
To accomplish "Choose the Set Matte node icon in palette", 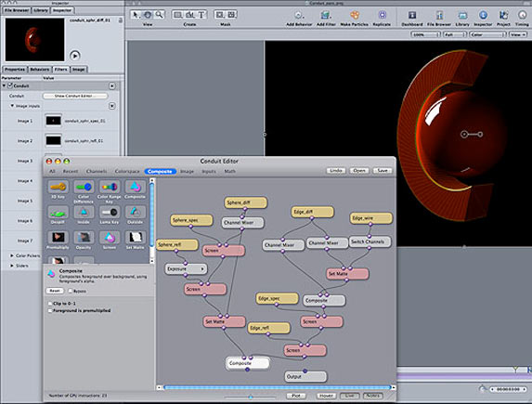I will coord(135,238).
